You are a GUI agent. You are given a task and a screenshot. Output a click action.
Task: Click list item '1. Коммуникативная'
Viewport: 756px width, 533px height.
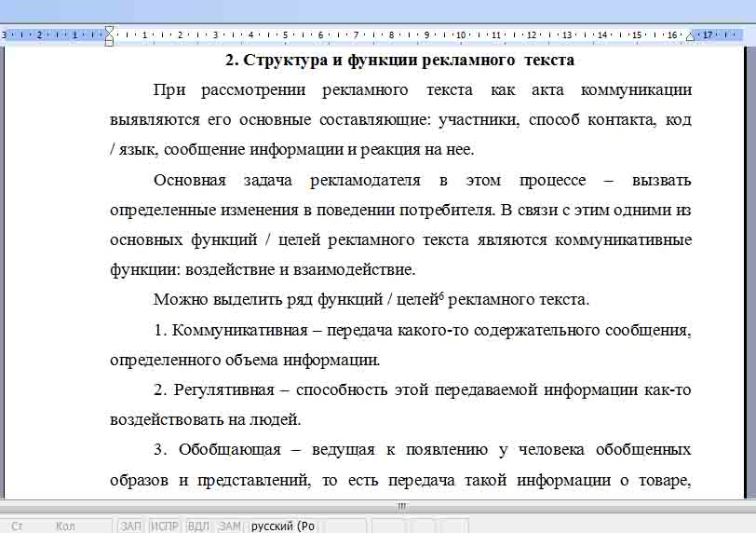pos(231,331)
